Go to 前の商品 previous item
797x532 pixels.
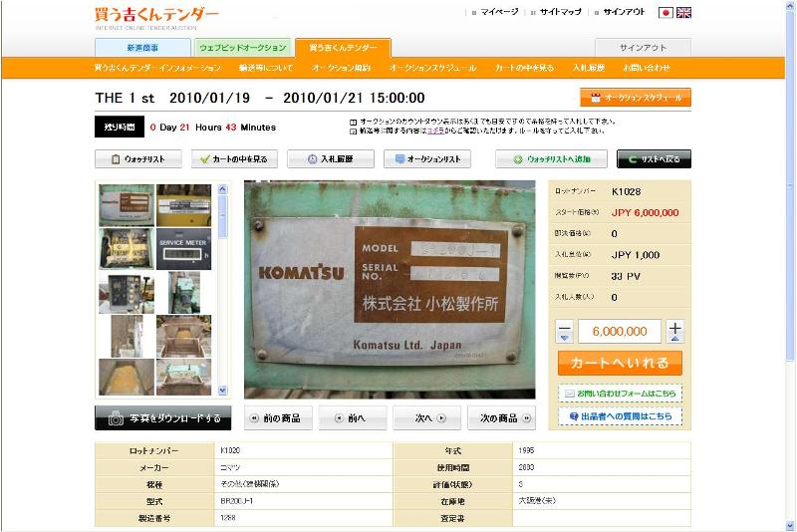pos(278,418)
